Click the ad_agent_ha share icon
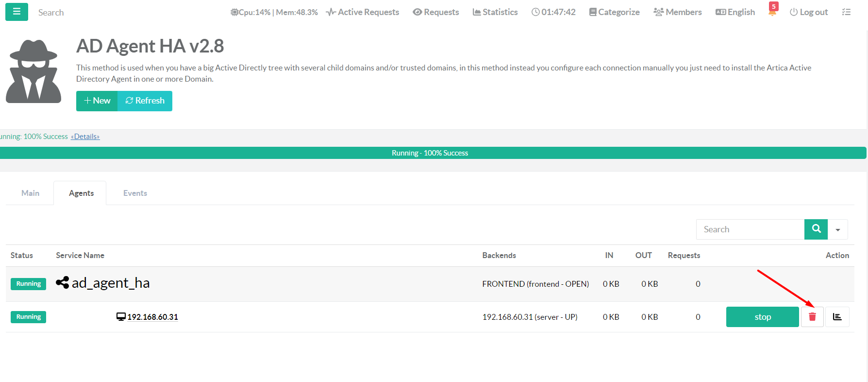868x382 pixels. pyautogui.click(x=62, y=282)
